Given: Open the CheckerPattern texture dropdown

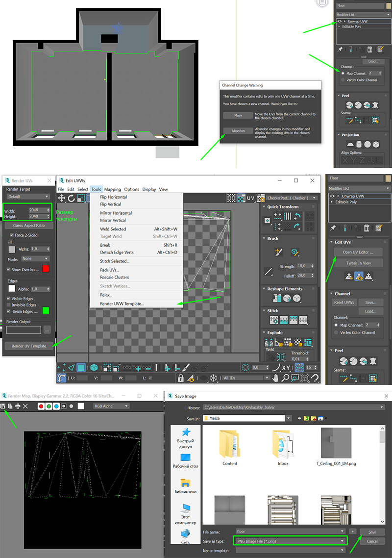Looking at the screenshot, I should click(292, 198).
